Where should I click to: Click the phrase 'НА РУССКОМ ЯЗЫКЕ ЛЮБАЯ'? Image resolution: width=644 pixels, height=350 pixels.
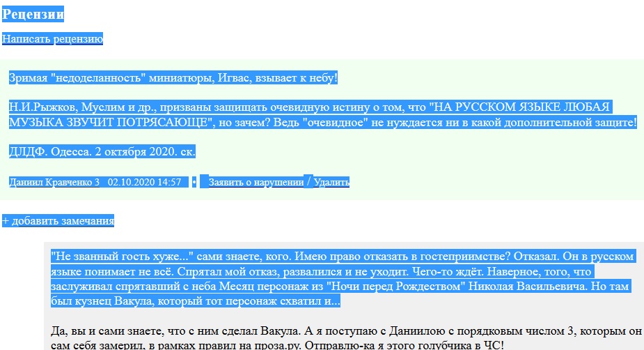tap(521, 107)
